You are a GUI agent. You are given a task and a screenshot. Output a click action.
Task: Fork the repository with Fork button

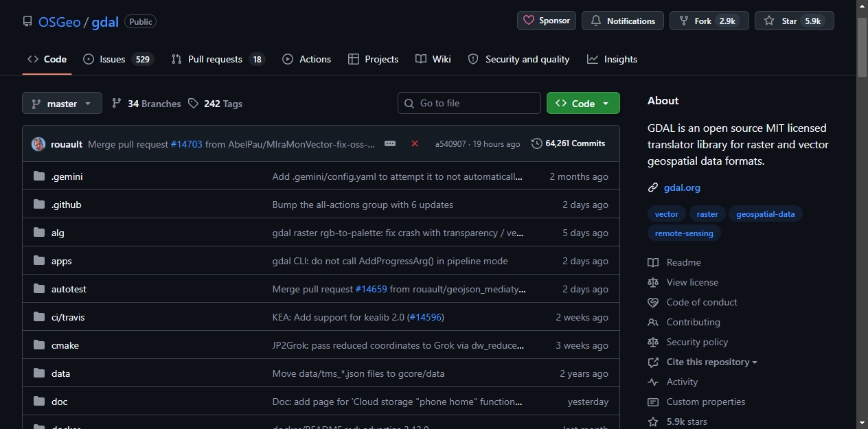[x=709, y=21]
